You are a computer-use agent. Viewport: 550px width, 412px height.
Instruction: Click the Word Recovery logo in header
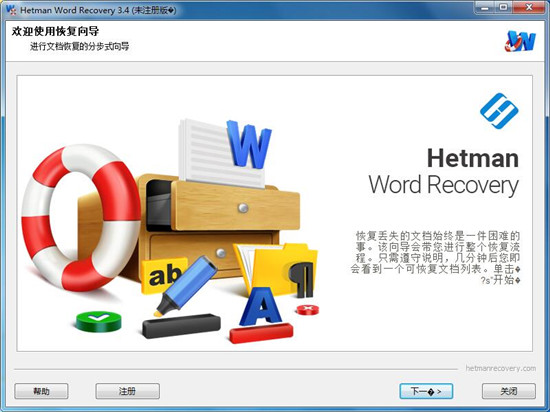click(x=521, y=41)
